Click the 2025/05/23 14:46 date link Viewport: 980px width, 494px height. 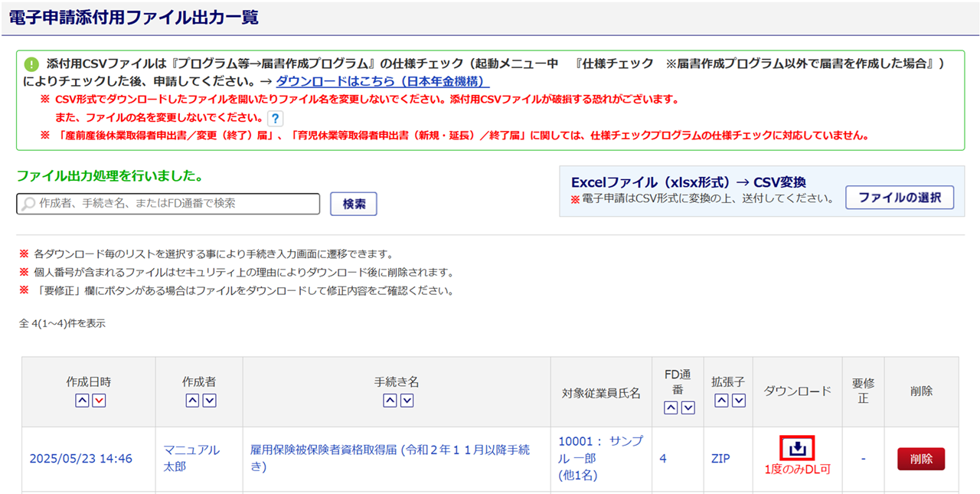(80, 459)
